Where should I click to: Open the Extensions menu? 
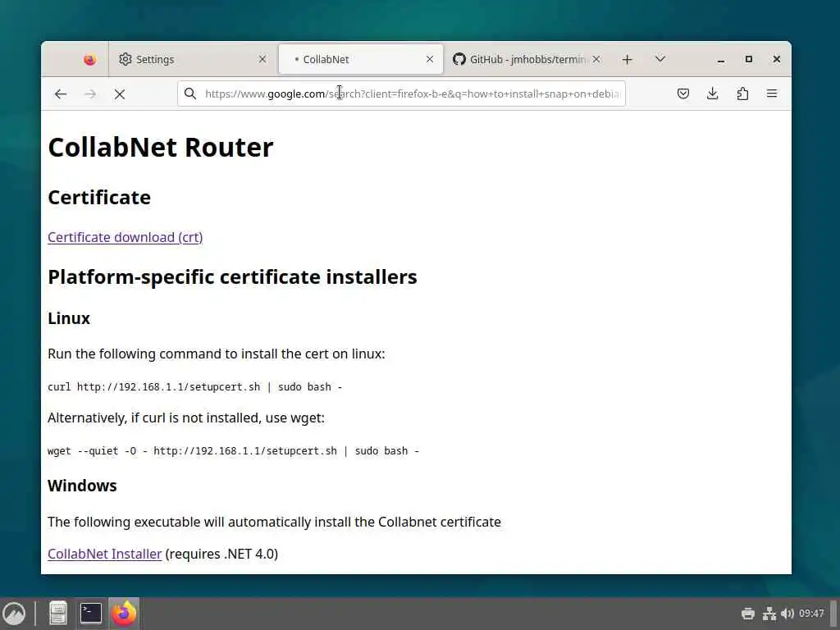pos(742,94)
